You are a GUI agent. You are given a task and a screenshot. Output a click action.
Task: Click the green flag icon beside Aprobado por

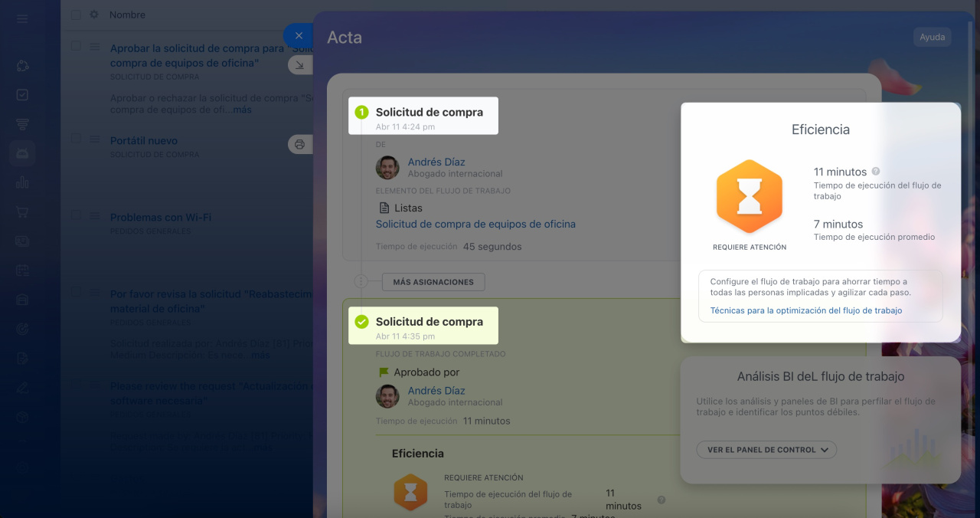384,372
